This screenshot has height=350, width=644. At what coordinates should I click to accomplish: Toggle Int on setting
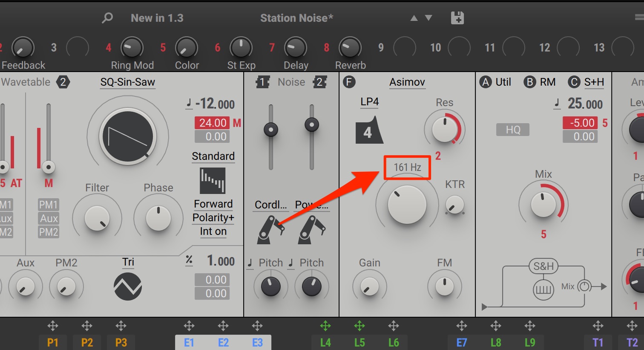(213, 231)
